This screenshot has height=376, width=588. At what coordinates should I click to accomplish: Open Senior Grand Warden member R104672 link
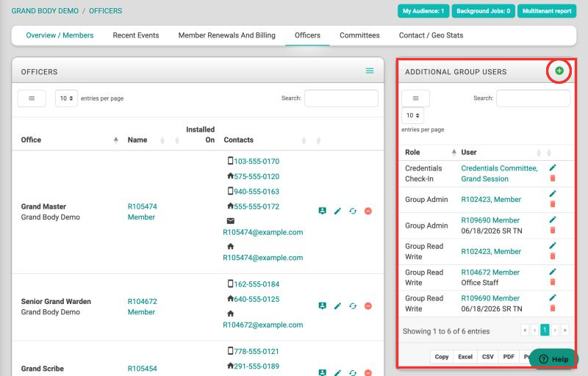point(142,307)
